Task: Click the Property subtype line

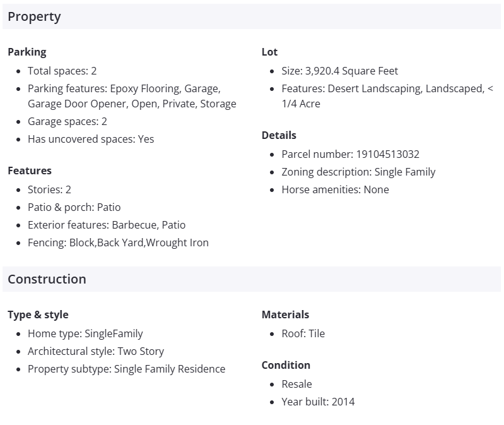Action: tap(126, 369)
